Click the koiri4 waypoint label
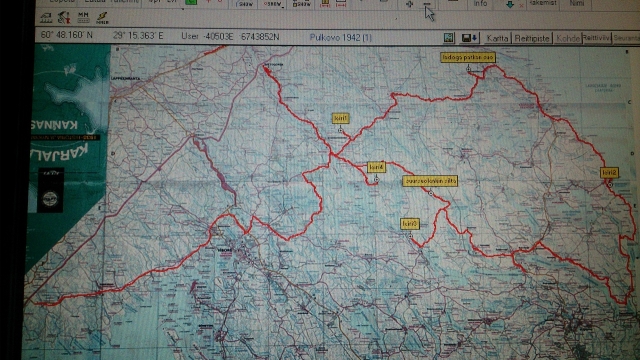Screen dimensions: 640x360 [x=376, y=167]
